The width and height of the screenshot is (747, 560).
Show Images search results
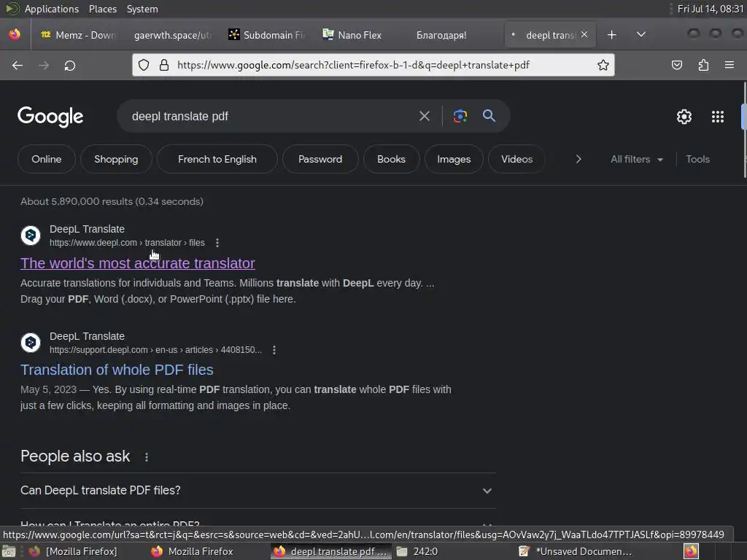click(x=454, y=159)
